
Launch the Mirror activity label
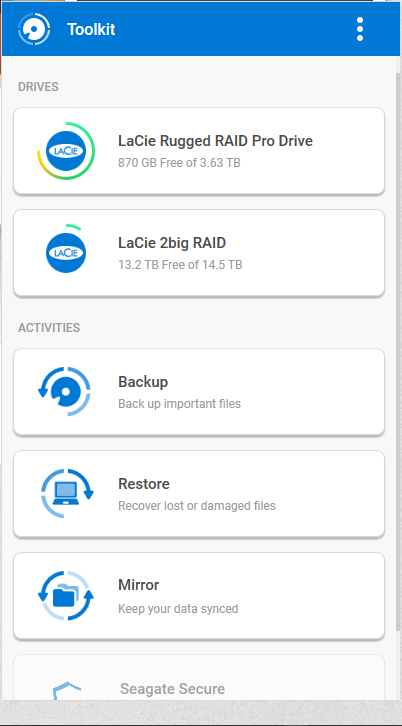(138, 585)
